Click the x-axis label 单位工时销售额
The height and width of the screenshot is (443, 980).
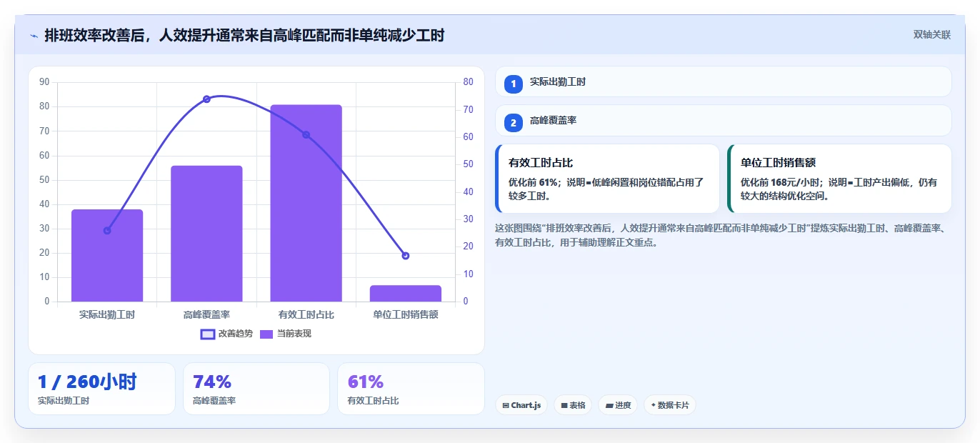406,314
